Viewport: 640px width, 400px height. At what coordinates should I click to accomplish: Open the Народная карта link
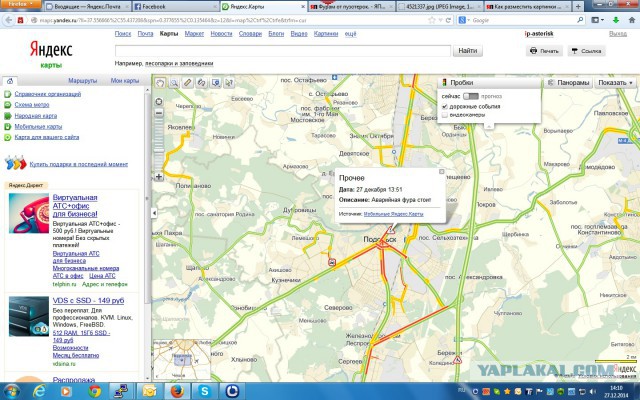[36, 116]
